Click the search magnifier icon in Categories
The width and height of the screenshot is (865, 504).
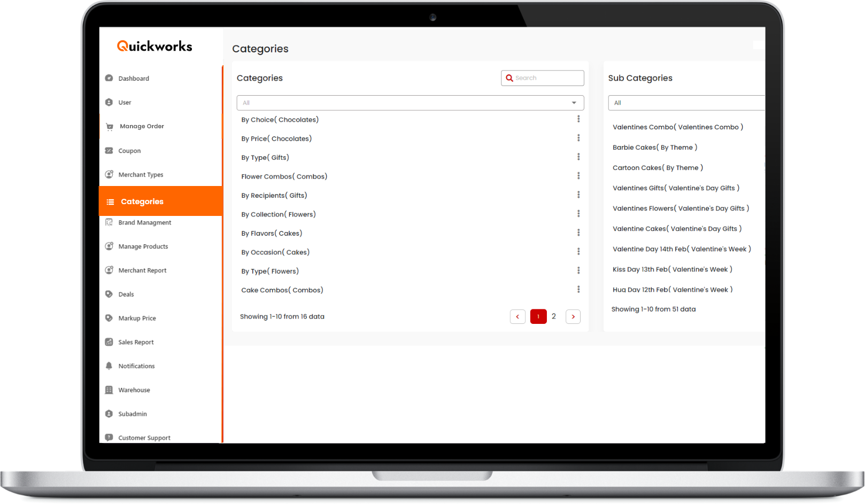[509, 78]
